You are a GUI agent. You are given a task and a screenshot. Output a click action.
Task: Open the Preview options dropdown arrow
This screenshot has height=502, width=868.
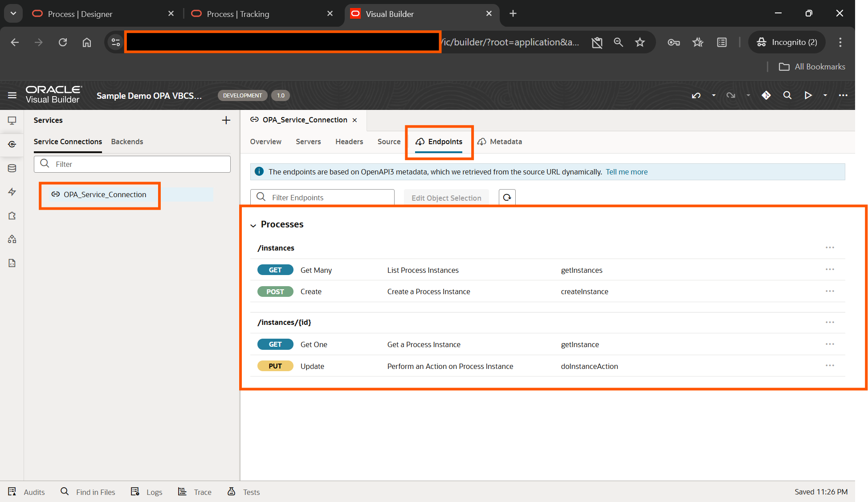(x=825, y=95)
